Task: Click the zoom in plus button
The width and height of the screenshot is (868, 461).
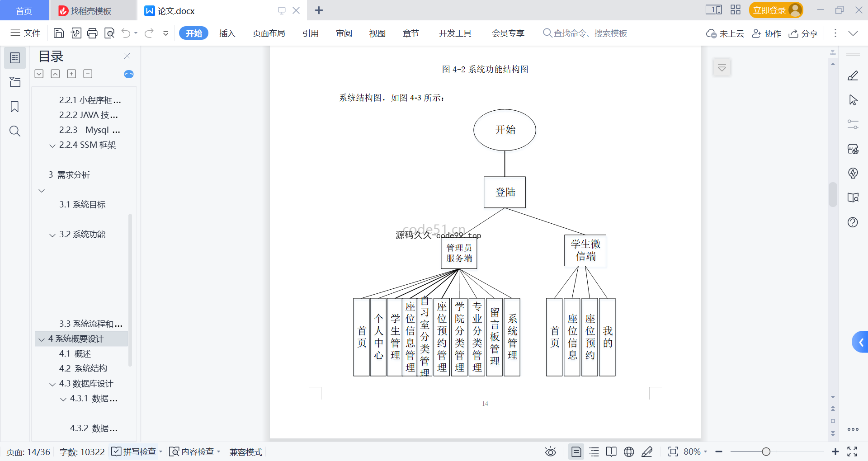Action: [x=835, y=452]
